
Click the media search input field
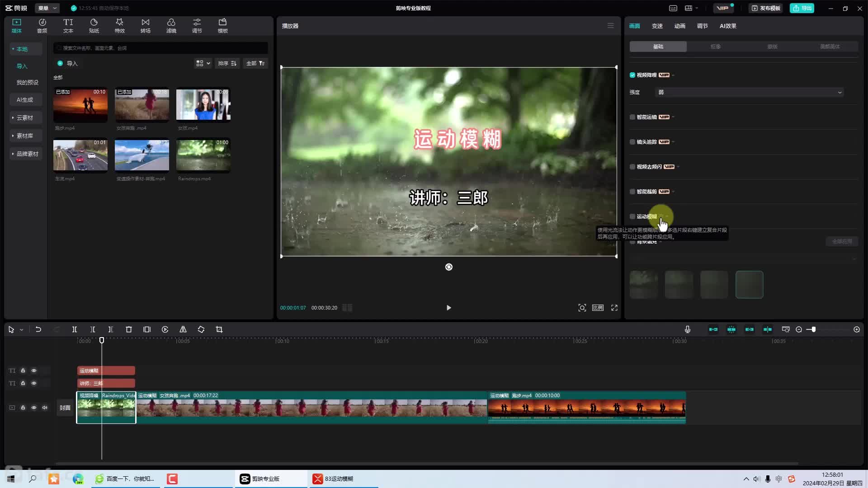click(160, 48)
